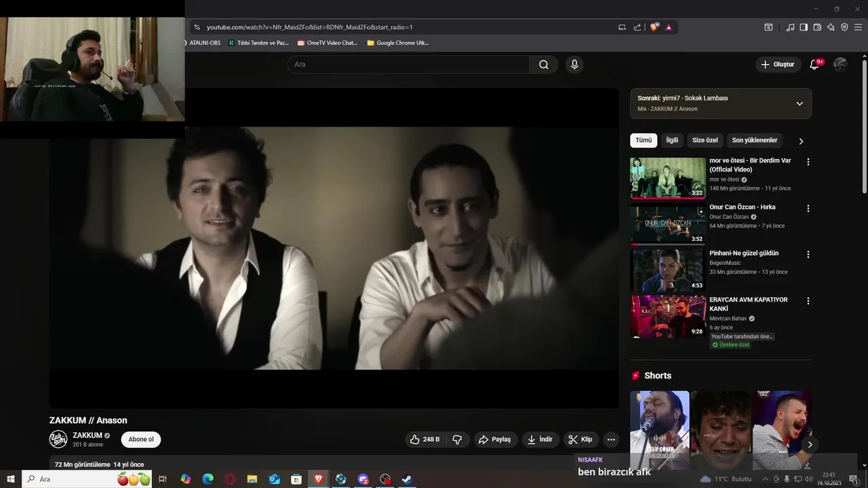The height and width of the screenshot is (488, 868).
Task: Open Task View from the taskbar
Action: [x=163, y=479]
